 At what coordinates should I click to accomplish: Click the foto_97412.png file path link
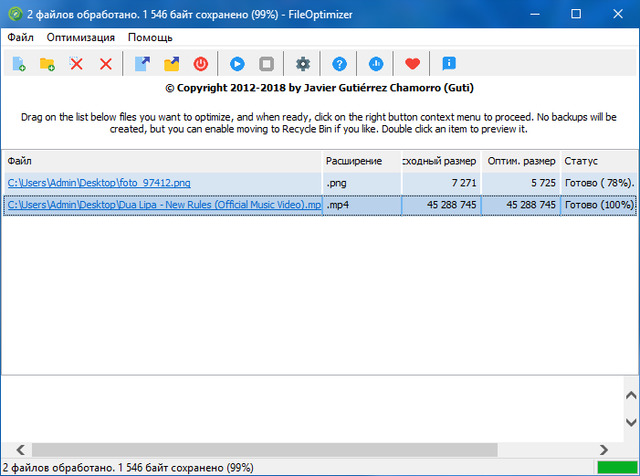pyautogui.click(x=98, y=182)
